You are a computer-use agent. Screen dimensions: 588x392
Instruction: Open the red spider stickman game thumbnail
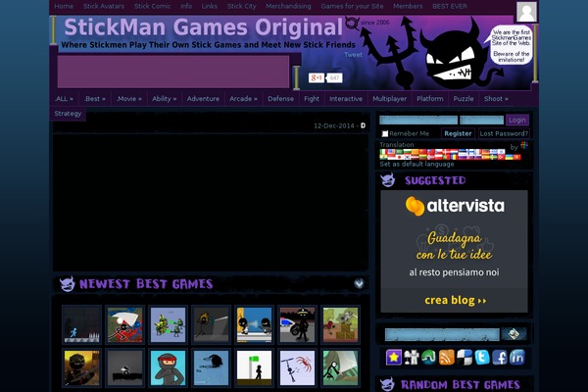tap(297, 368)
